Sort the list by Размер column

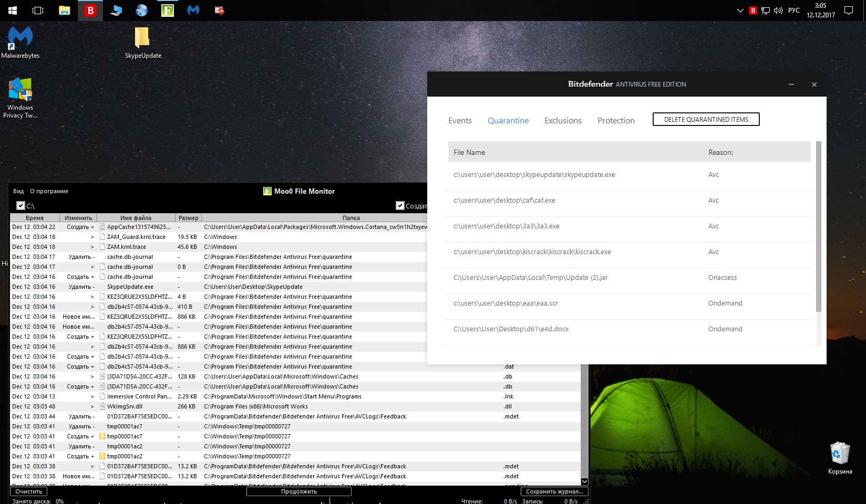pos(188,218)
